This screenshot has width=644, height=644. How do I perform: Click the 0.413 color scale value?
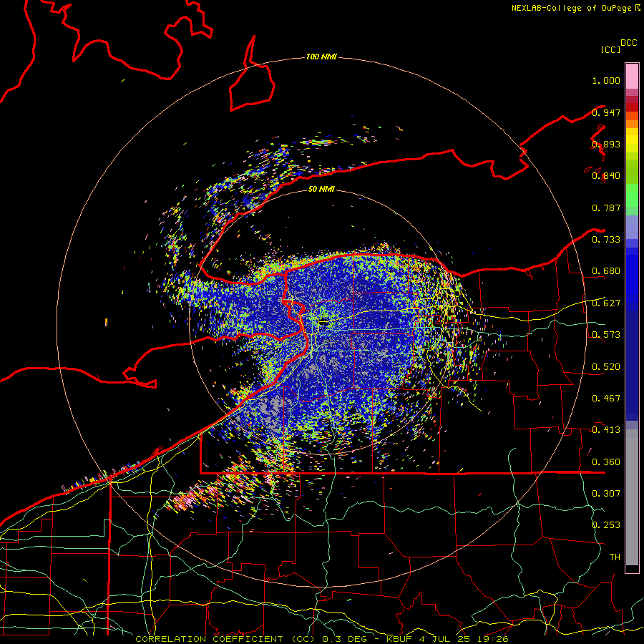[x=606, y=430]
